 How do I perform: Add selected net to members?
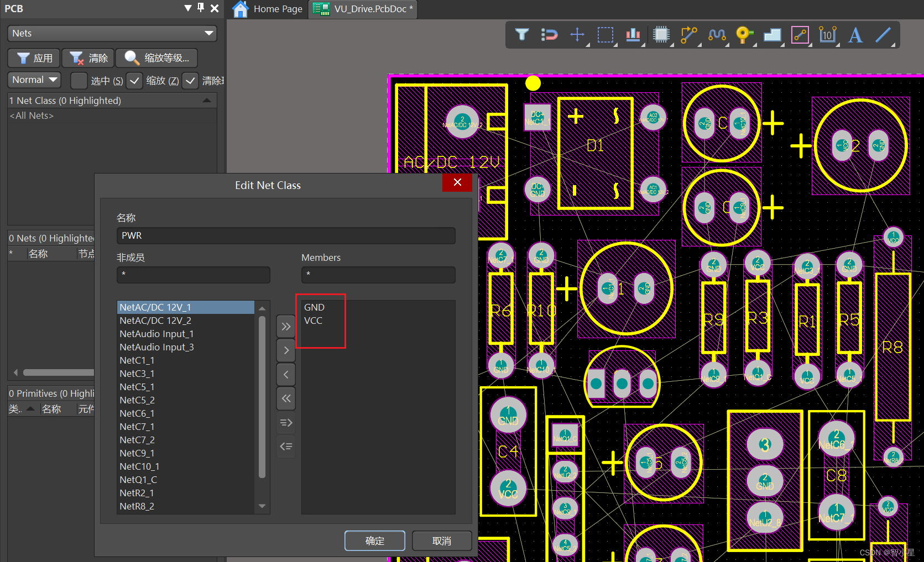(286, 350)
